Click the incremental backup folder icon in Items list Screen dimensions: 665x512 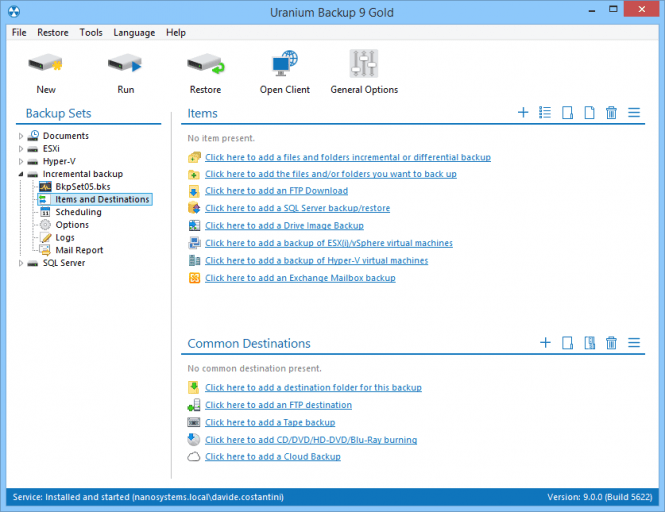point(194,157)
